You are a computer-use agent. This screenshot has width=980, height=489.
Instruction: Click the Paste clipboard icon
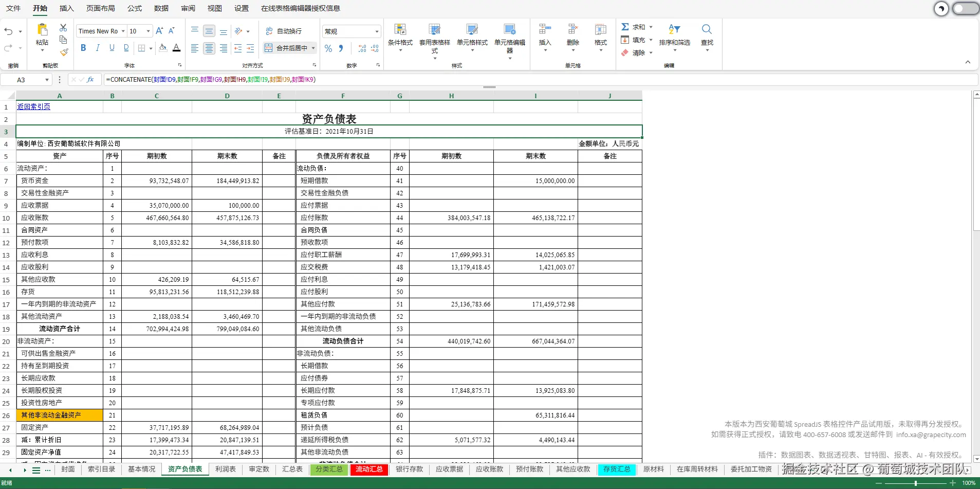click(x=42, y=29)
